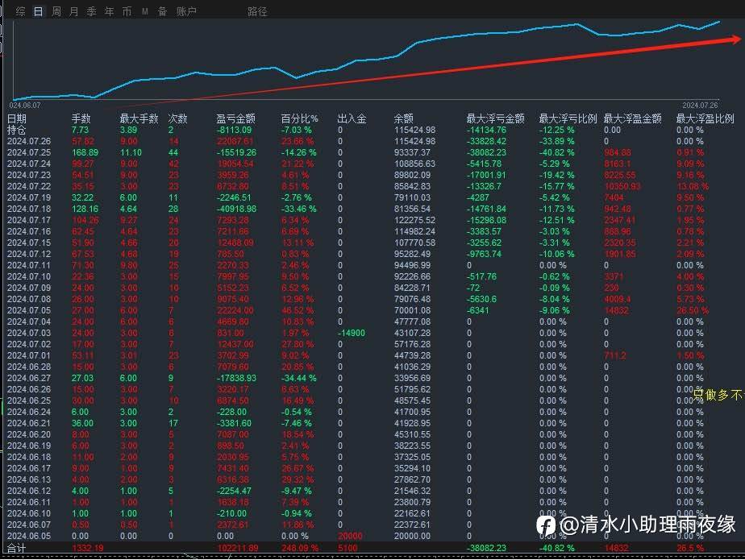Screen dimensions: 745x560
Task: Click the 70001.08 balance value
Action: (x=413, y=311)
